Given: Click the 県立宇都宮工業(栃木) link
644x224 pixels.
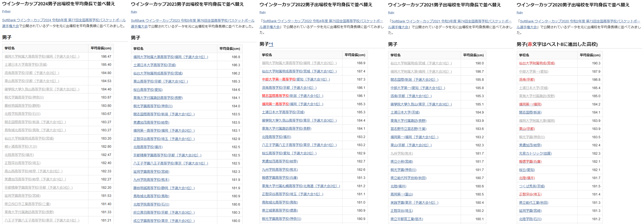Looking at the screenshot, I should coord(407,219).
